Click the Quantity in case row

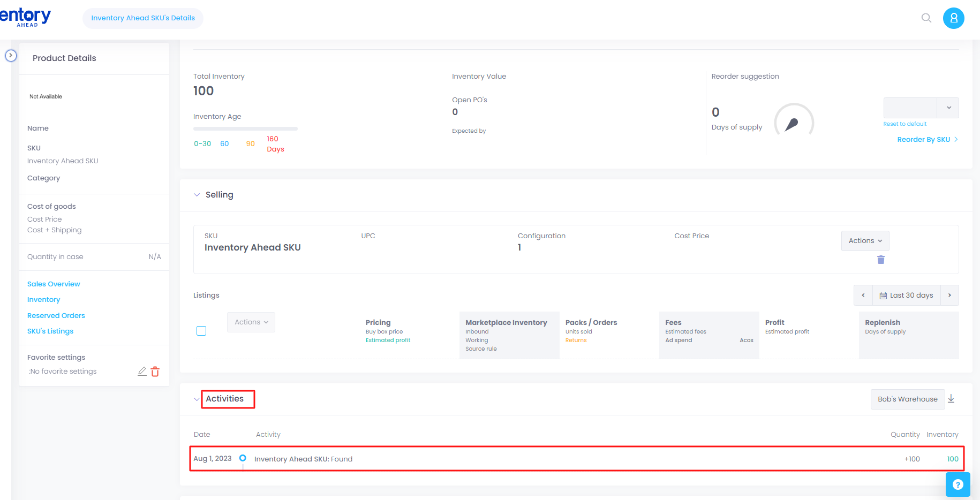[94, 257]
